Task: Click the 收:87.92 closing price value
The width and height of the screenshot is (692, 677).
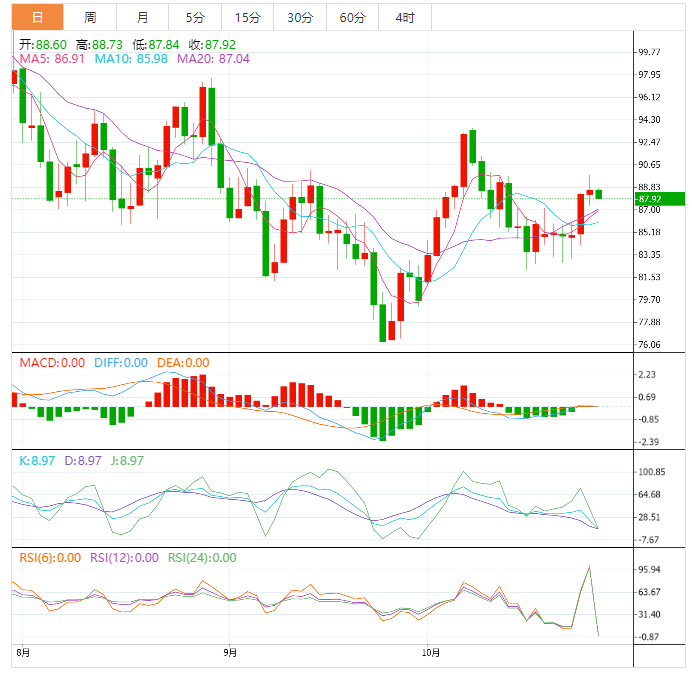Action: click(x=212, y=45)
